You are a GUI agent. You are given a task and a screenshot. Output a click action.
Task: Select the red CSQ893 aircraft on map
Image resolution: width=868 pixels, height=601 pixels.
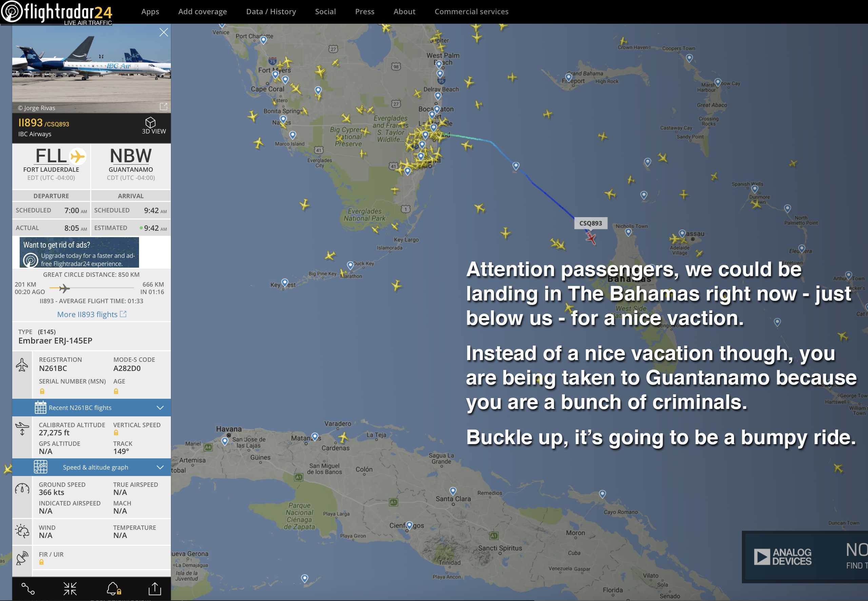pyautogui.click(x=591, y=238)
